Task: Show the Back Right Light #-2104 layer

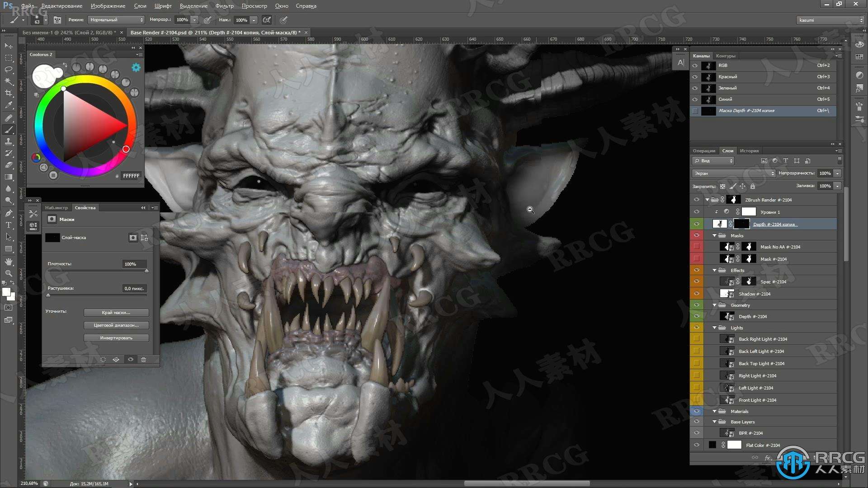Action: click(697, 339)
